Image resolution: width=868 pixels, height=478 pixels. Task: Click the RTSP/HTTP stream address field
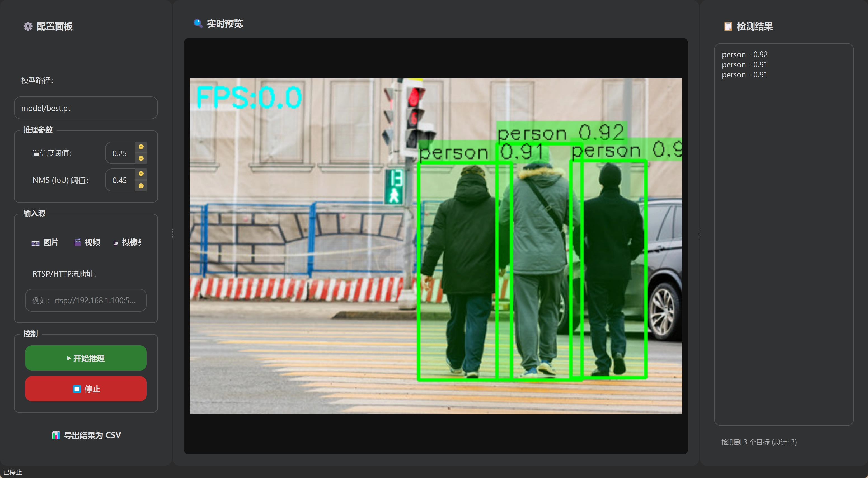pyautogui.click(x=86, y=300)
